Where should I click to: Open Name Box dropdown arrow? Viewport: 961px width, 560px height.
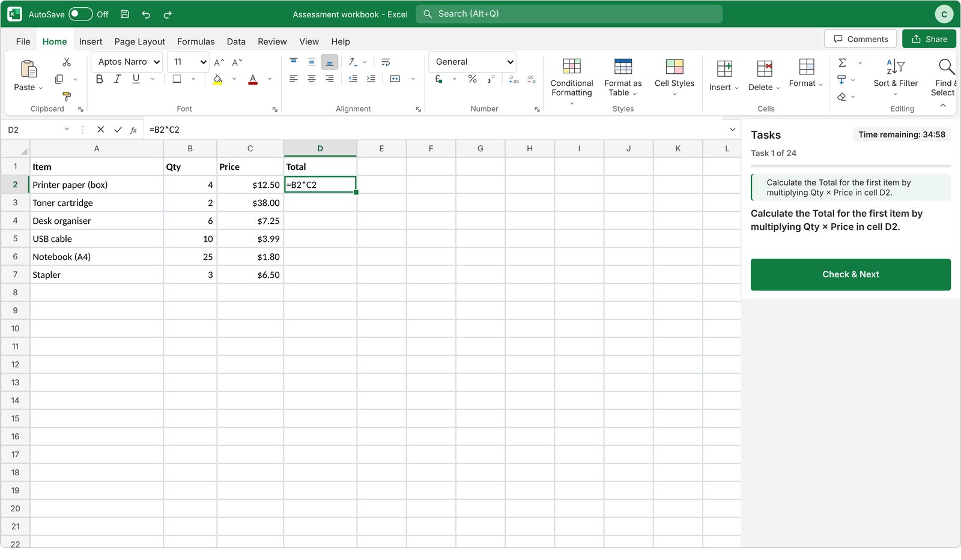[x=67, y=129]
